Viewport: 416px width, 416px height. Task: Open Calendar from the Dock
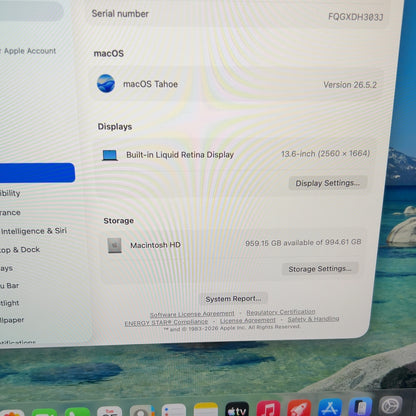110,411
